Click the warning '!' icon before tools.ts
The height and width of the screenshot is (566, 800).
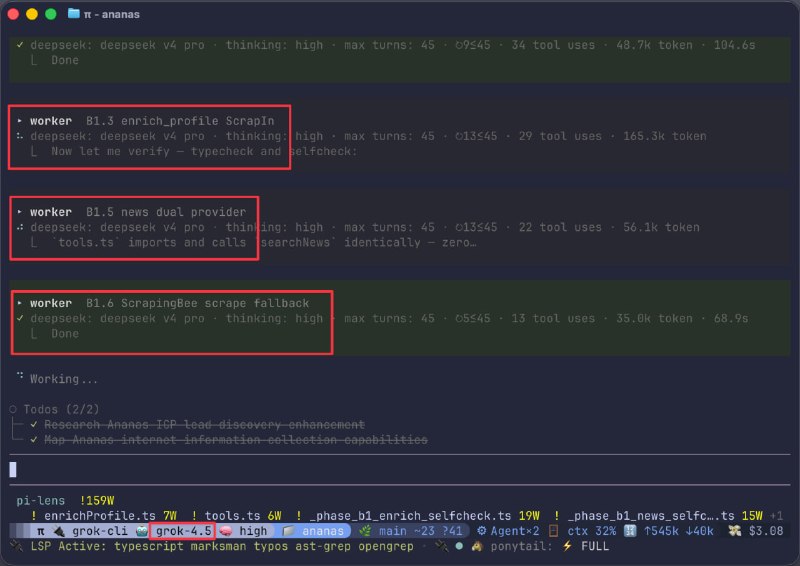[x=194, y=516]
